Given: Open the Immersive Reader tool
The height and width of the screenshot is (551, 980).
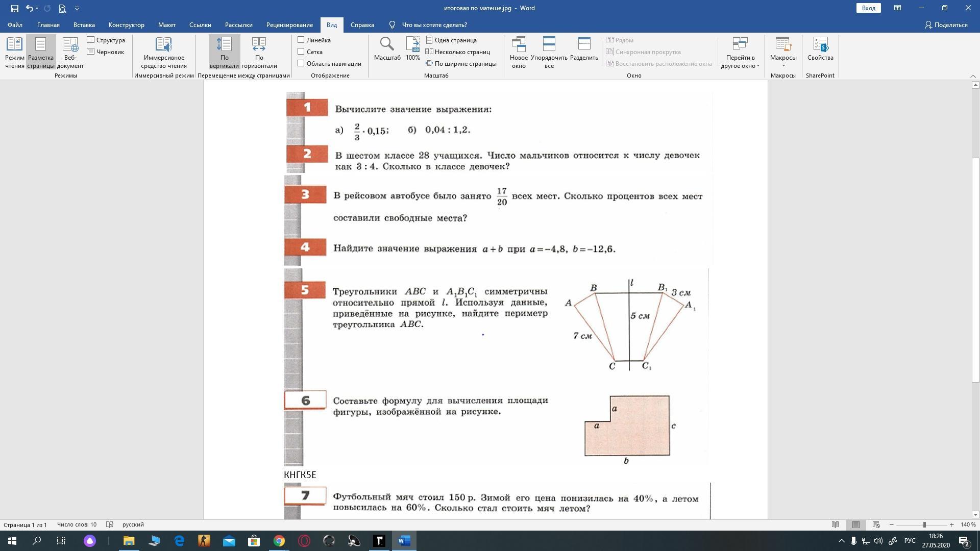Looking at the screenshot, I should point(164,53).
